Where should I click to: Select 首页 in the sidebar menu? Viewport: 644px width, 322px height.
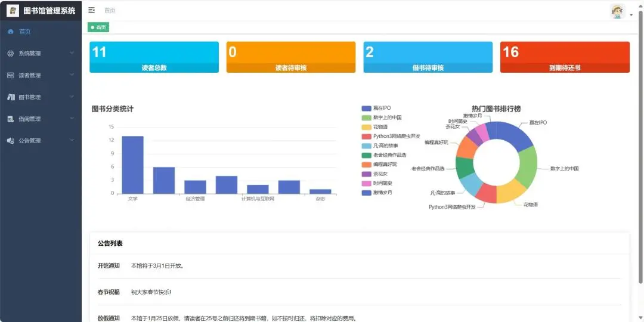click(41, 32)
